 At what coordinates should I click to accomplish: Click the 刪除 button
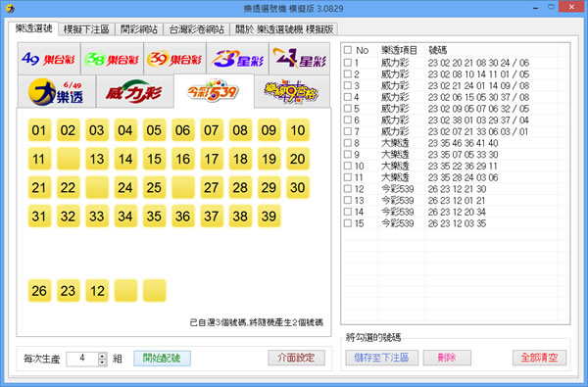(447, 358)
